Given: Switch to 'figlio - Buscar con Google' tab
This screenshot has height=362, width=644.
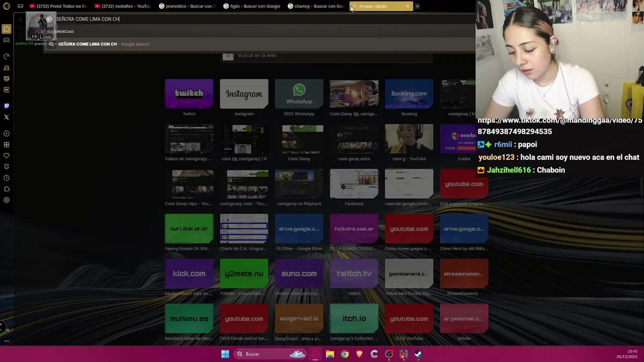Looking at the screenshot, I should (251, 6).
